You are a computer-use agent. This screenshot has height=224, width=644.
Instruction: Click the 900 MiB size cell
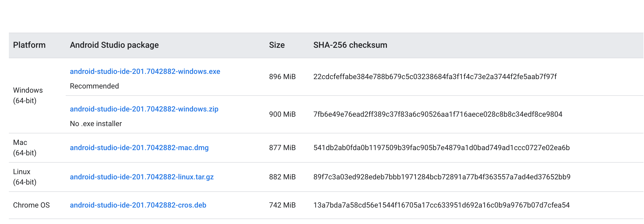click(282, 114)
